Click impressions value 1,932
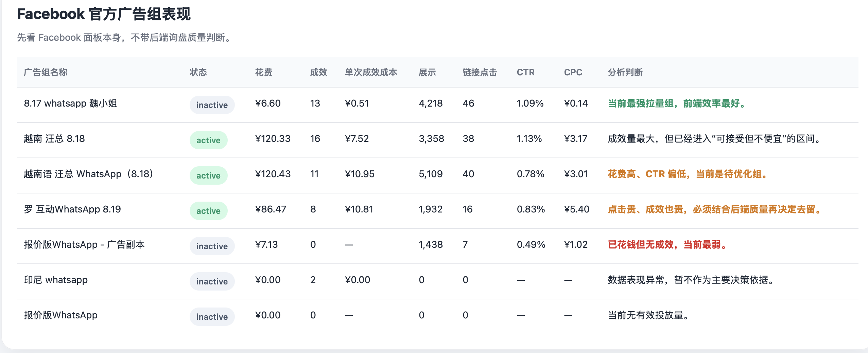The width and height of the screenshot is (868, 353). pos(431,209)
